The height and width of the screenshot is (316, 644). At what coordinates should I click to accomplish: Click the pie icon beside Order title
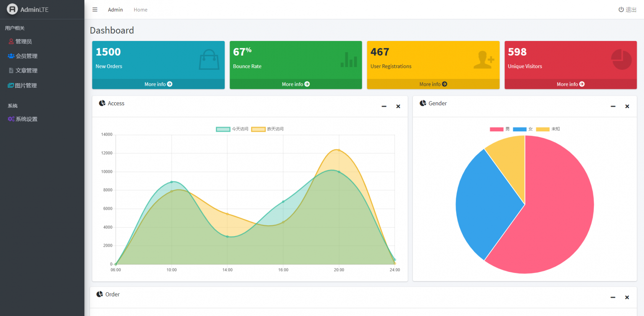coord(100,294)
